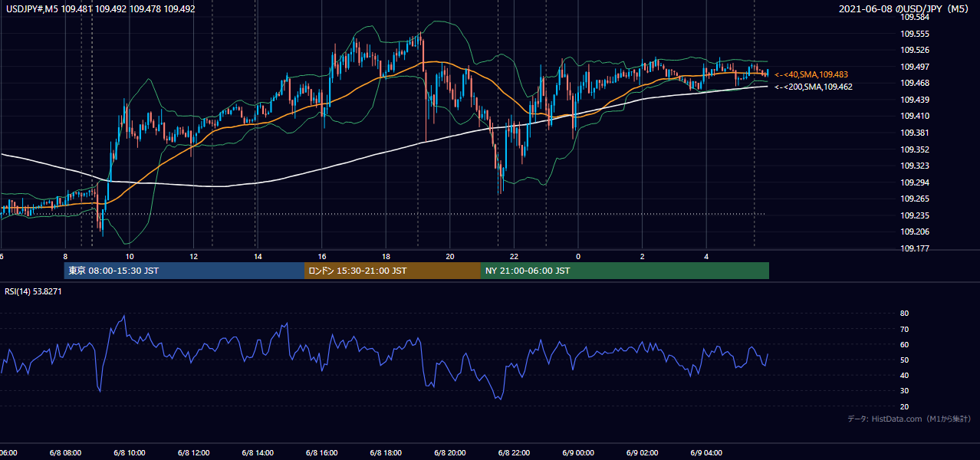Click the 6/8 22:00 date-time label
Image resolution: width=980 pixels, height=460 pixels.
[514, 453]
